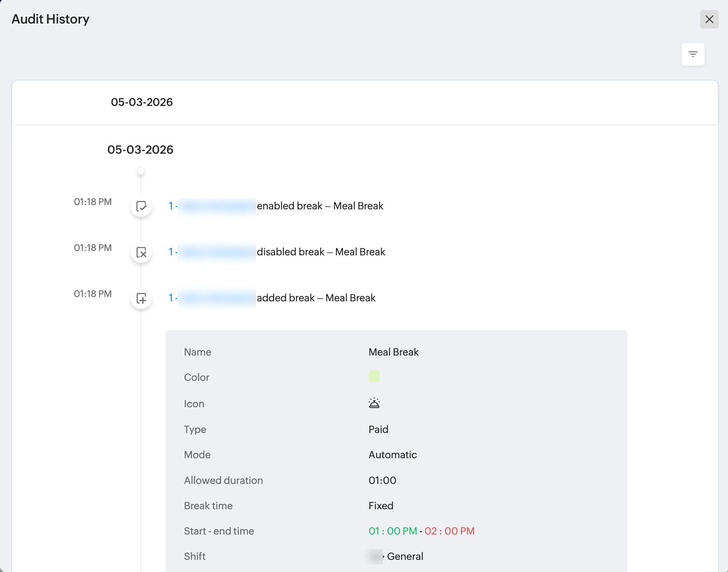Select 'added break – Meal Break' entry text
The image size is (728, 572).
316,298
